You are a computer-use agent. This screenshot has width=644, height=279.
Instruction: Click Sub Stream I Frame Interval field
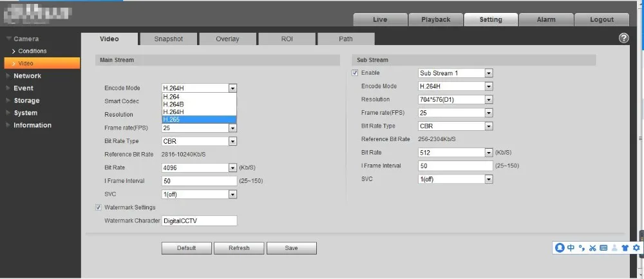[455, 166]
